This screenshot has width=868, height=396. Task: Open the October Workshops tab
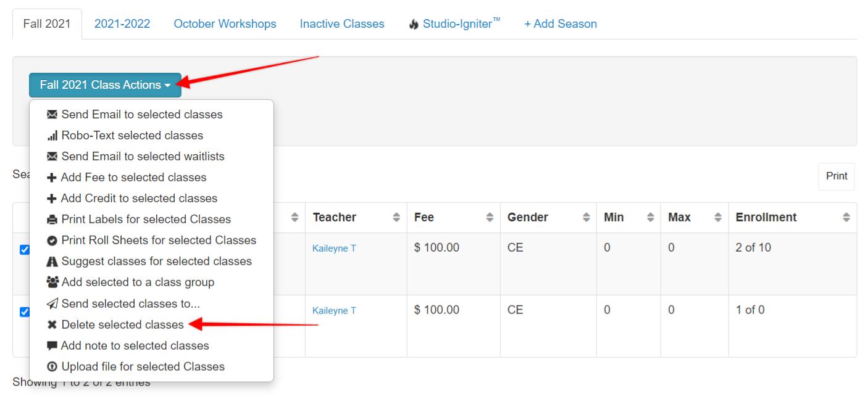[x=225, y=24]
